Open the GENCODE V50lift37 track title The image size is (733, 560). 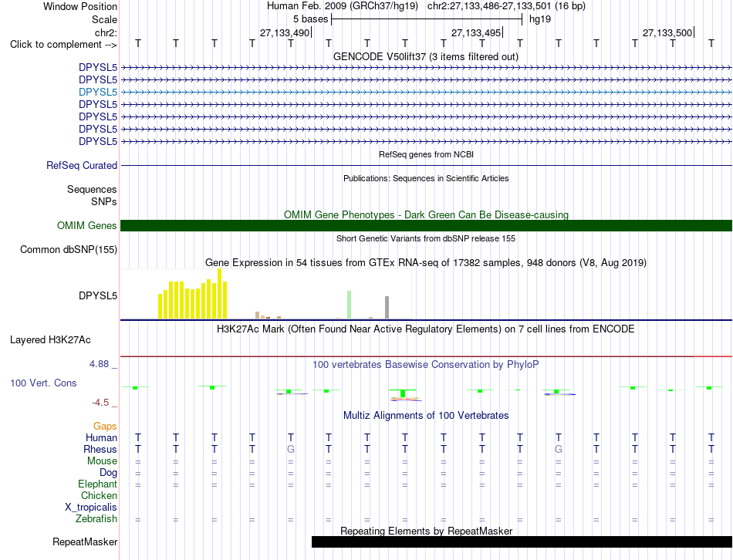[425, 56]
